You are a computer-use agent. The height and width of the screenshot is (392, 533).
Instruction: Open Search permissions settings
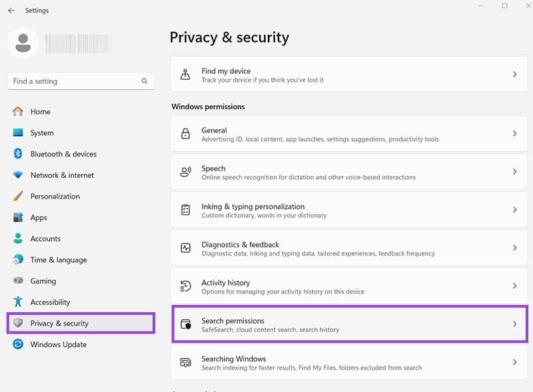pyautogui.click(x=350, y=324)
